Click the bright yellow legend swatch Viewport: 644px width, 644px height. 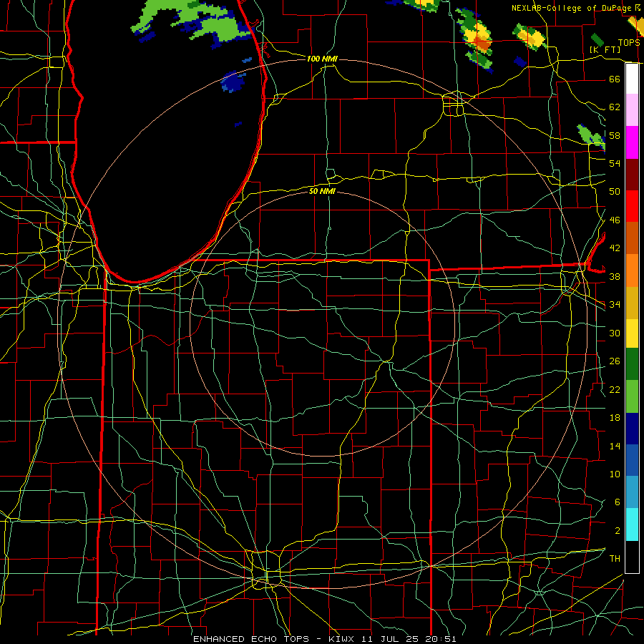[x=632, y=333]
